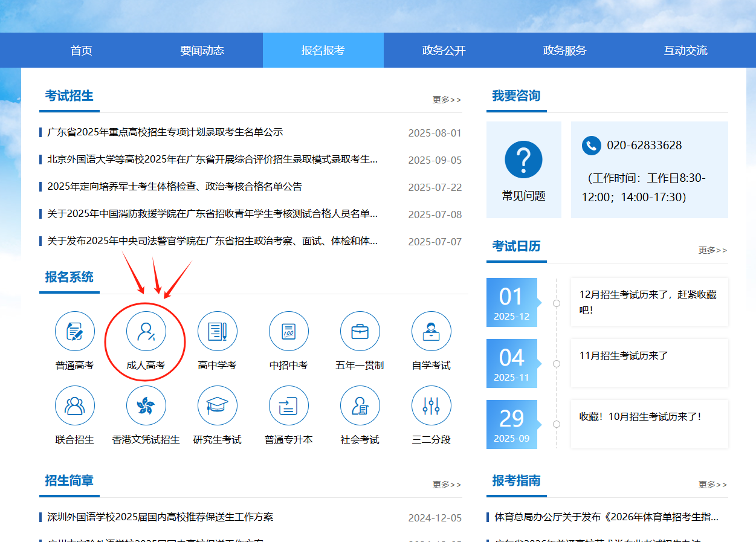Switch to the 政务公开 nav tab
Viewport: 756px width, 542px height.
(x=444, y=51)
